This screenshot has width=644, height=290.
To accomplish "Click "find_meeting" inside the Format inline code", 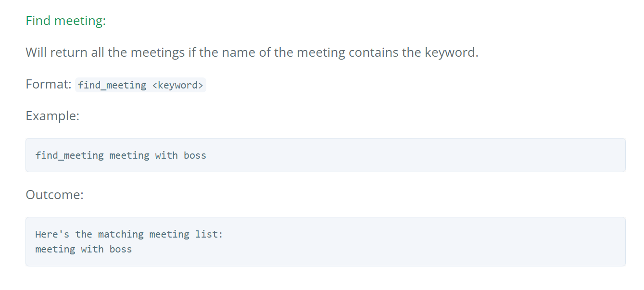I will coord(112,85).
